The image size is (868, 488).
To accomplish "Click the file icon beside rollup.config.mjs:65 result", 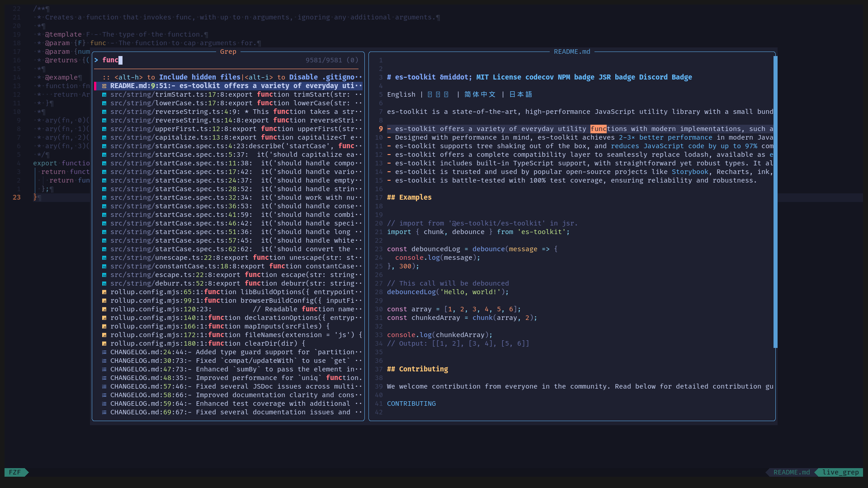I will tap(104, 292).
